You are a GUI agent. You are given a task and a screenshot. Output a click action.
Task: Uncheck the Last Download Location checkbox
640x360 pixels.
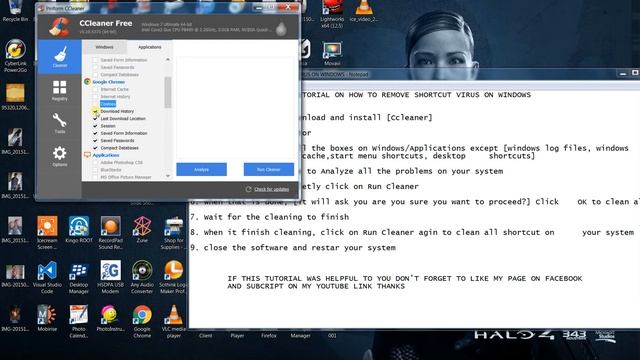[95, 118]
